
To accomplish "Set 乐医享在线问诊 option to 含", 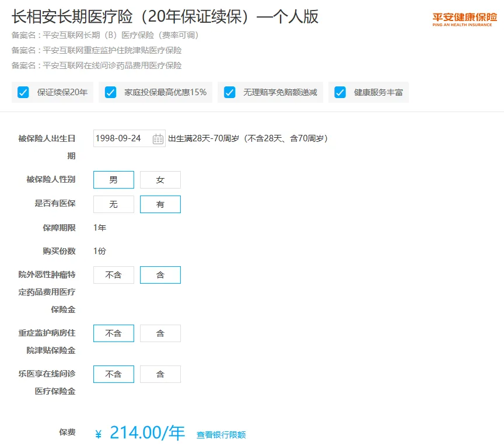I will 160,374.
